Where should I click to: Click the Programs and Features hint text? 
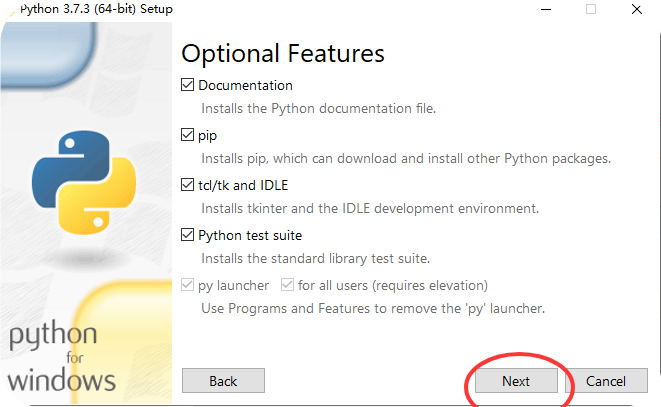click(372, 308)
